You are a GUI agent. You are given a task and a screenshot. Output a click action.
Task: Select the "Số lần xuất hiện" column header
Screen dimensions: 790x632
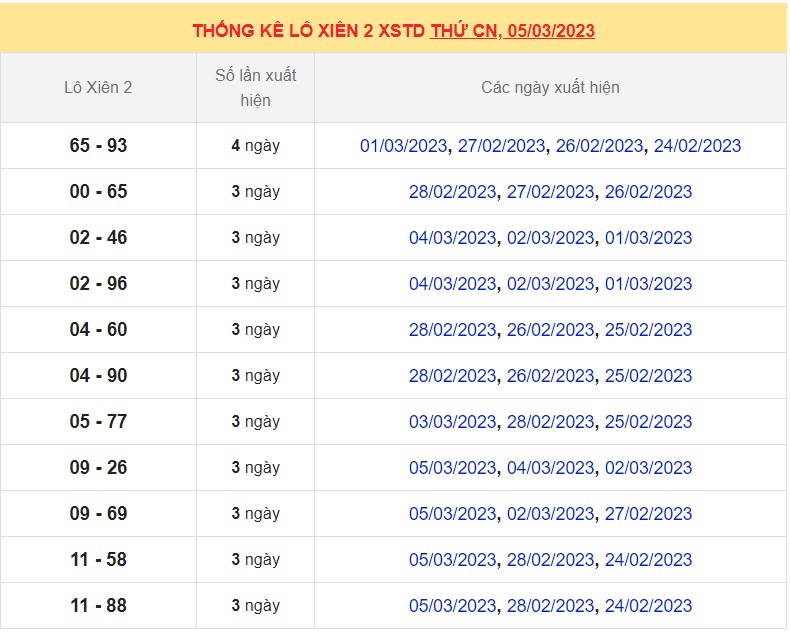point(255,88)
